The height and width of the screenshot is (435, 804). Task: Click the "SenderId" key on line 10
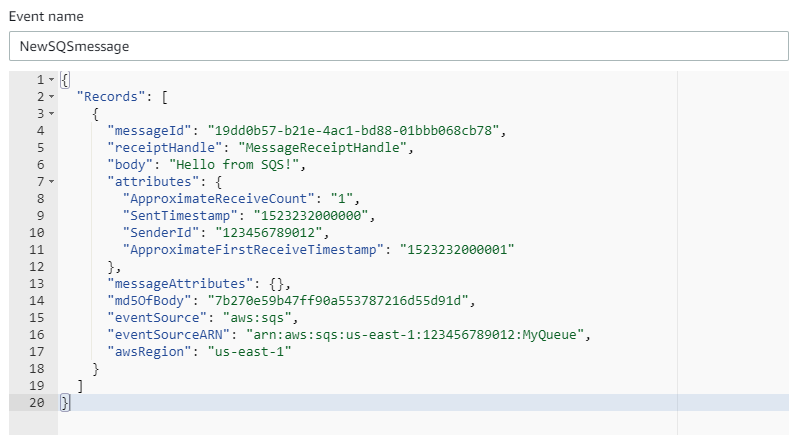click(161, 232)
